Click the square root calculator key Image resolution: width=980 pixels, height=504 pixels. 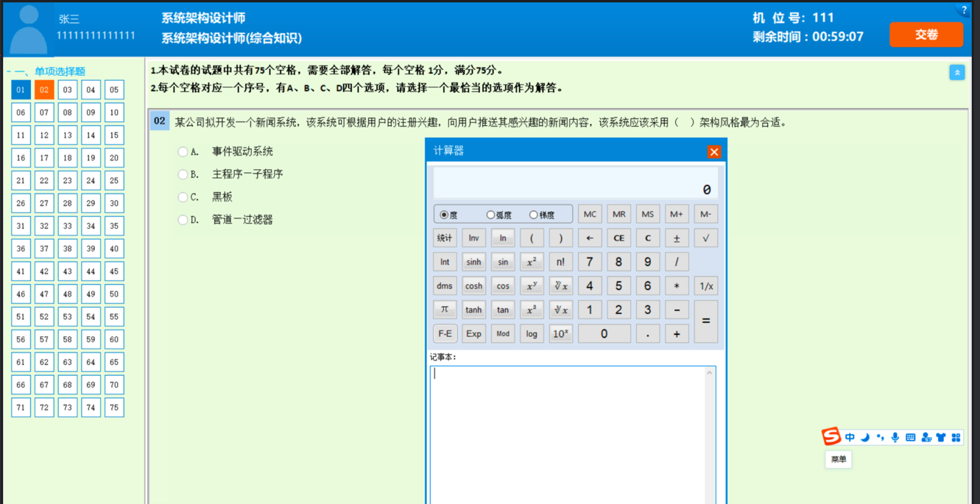tap(705, 238)
